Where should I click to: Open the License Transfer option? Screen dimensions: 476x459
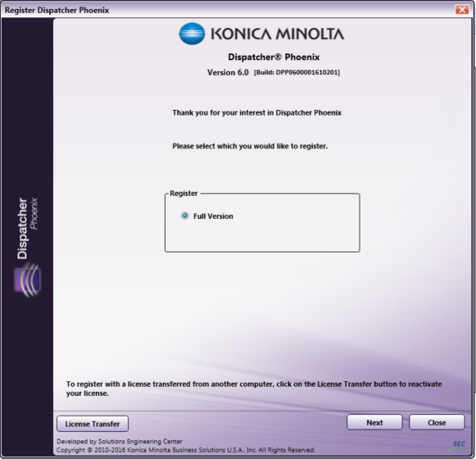tap(93, 424)
